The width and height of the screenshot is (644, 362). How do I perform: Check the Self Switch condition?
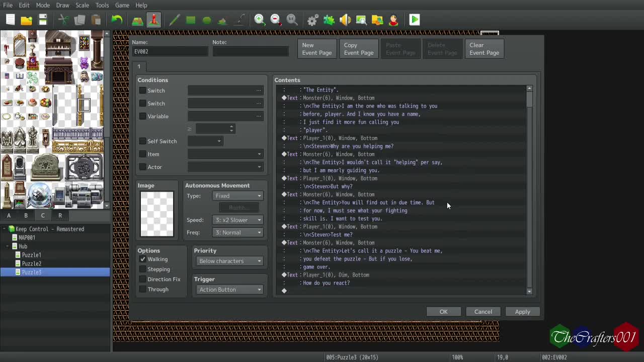point(143,141)
